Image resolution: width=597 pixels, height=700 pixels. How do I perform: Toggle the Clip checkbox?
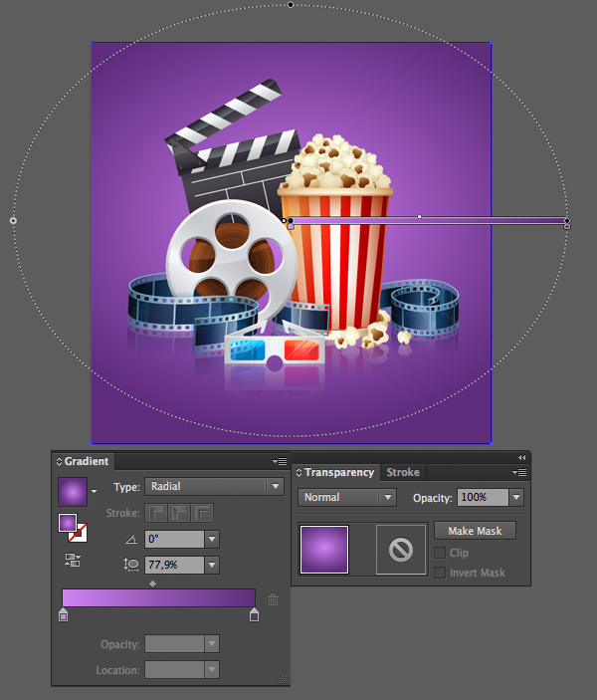pos(440,553)
